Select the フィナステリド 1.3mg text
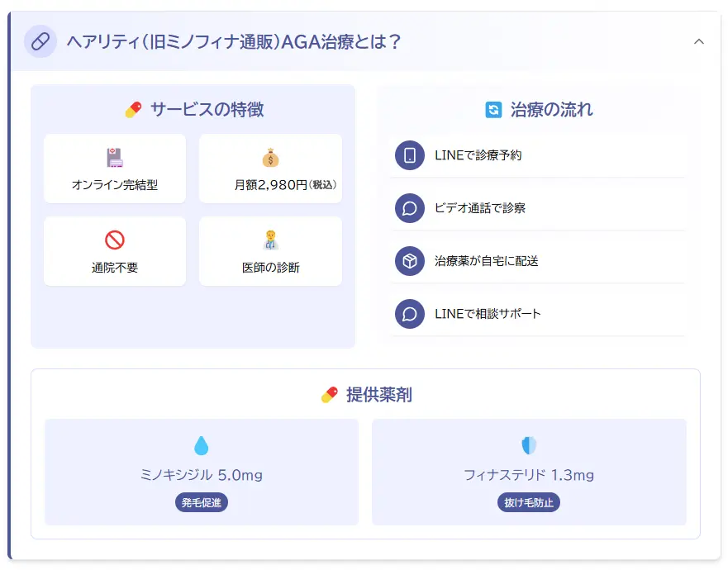Image resolution: width=728 pixels, height=570 pixels. point(529,475)
